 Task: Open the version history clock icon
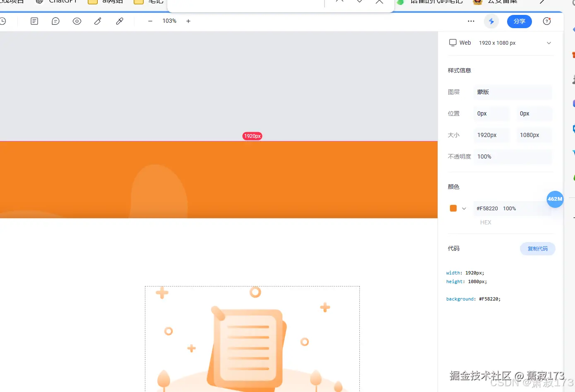tap(3, 21)
